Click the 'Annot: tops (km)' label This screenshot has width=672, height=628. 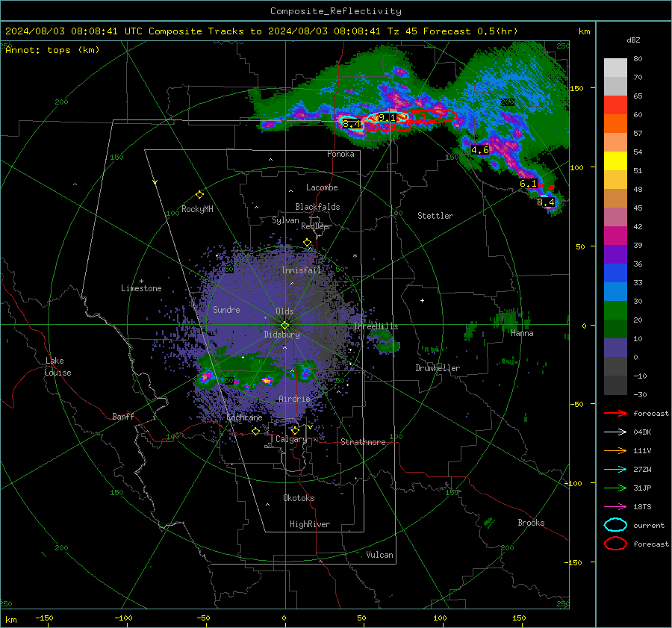click(x=52, y=50)
